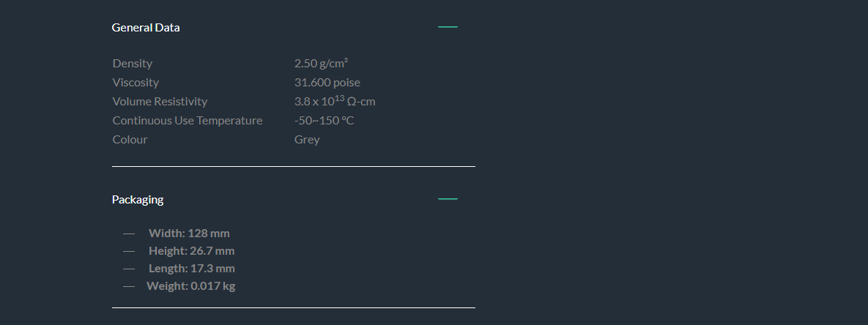
Task: Click the Grey colour value
Action: click(x=307, y=139)
